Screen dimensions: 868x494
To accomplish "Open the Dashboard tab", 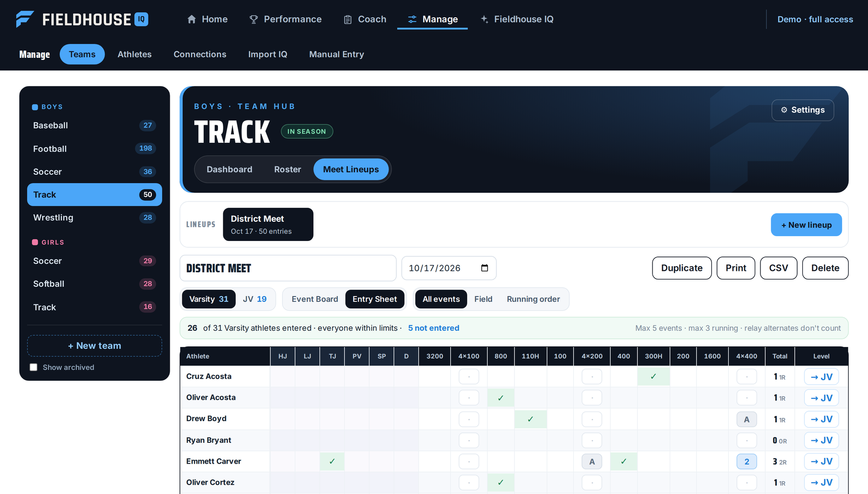I will [230, 170].
